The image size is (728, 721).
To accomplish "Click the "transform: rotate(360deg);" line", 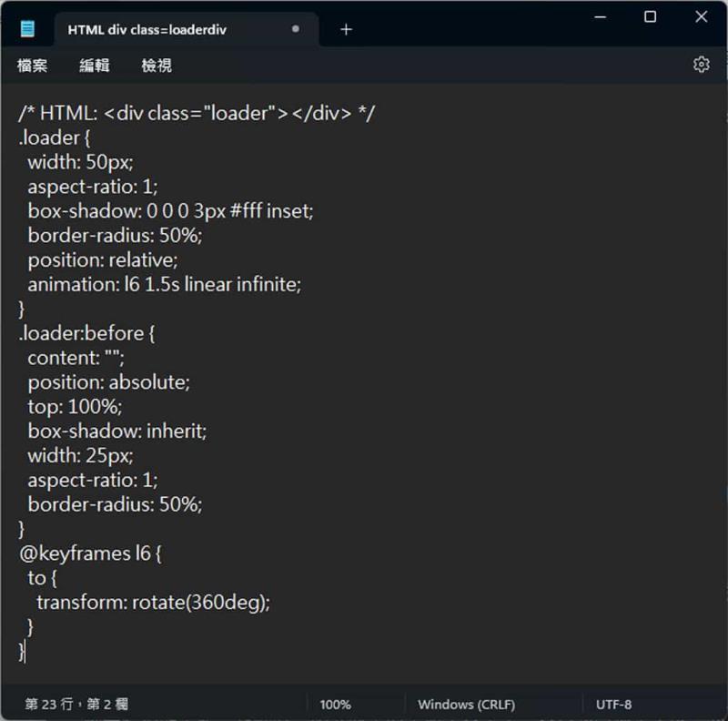I will click(153, 603).
